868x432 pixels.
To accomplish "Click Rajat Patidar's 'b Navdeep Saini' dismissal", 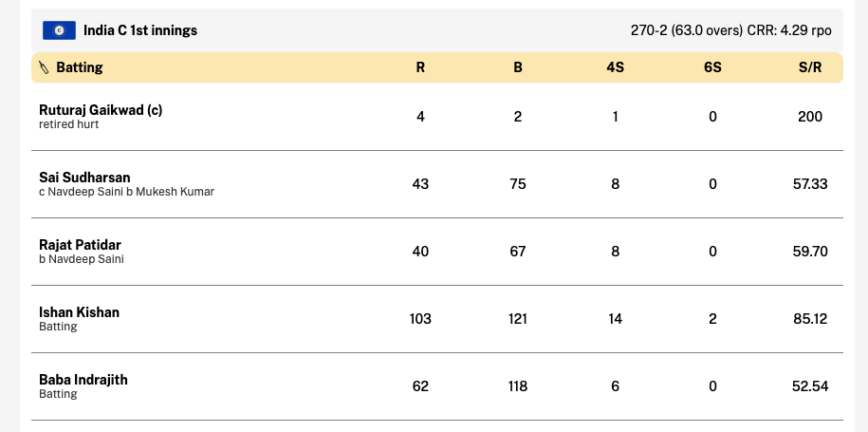I will pos(82,259).
